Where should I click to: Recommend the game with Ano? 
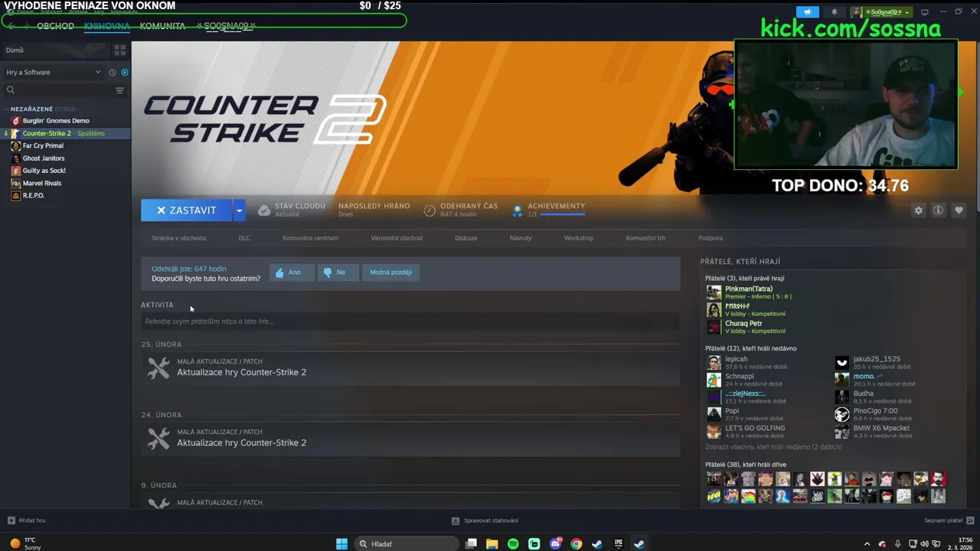click(x=292, y=272)
